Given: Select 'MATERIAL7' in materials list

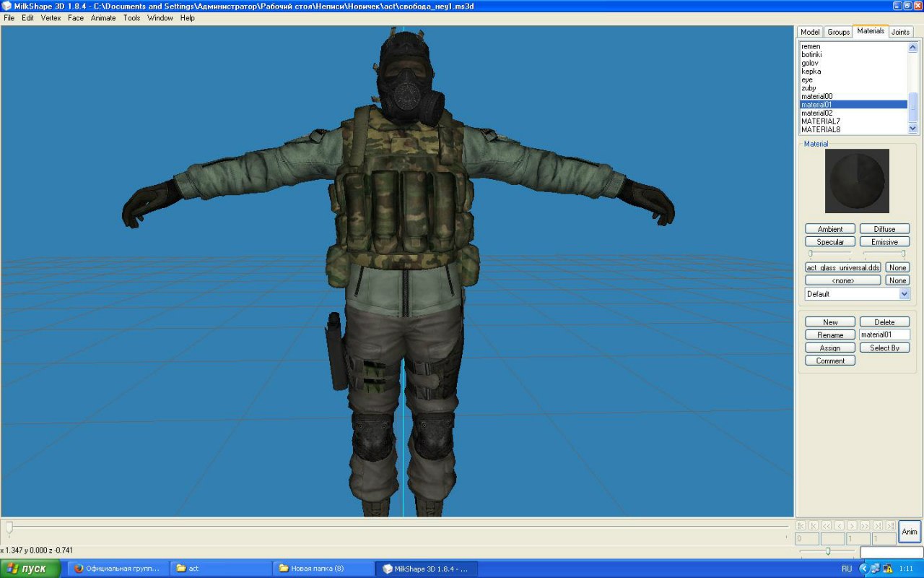Looking at the screenshot, I should click(x=853, y=121).
